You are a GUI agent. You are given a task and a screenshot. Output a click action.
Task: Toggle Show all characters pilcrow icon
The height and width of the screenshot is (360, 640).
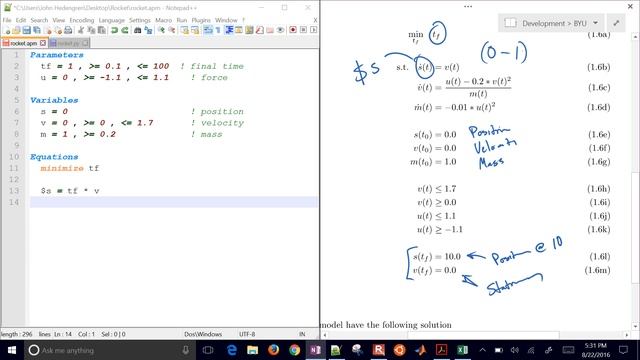(218, 30)
